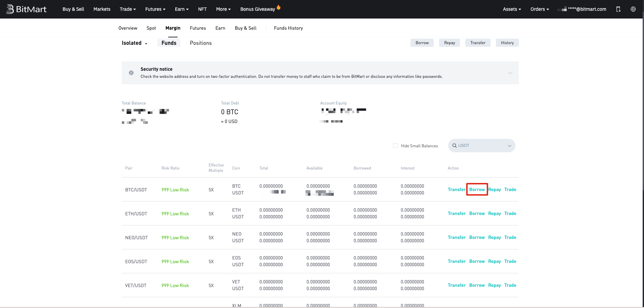Screen dimensions: 644x308
Task: Click Trade for EOS/USDT
Action: point(510,261)
